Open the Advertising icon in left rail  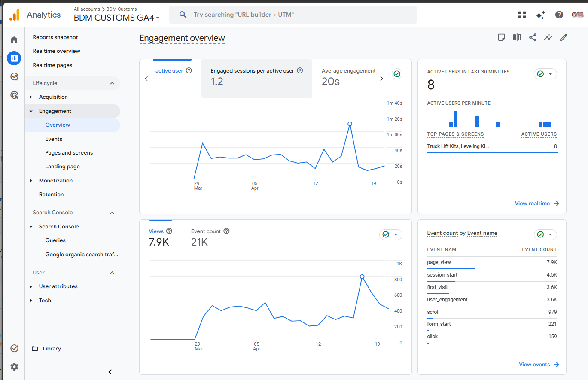(x=14, y=95)
